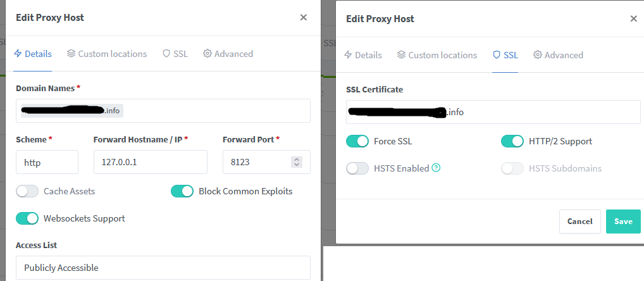This screenshot has height=281, width=644.
Task: Disable the Force SSL switch
Action: point(357,141)
